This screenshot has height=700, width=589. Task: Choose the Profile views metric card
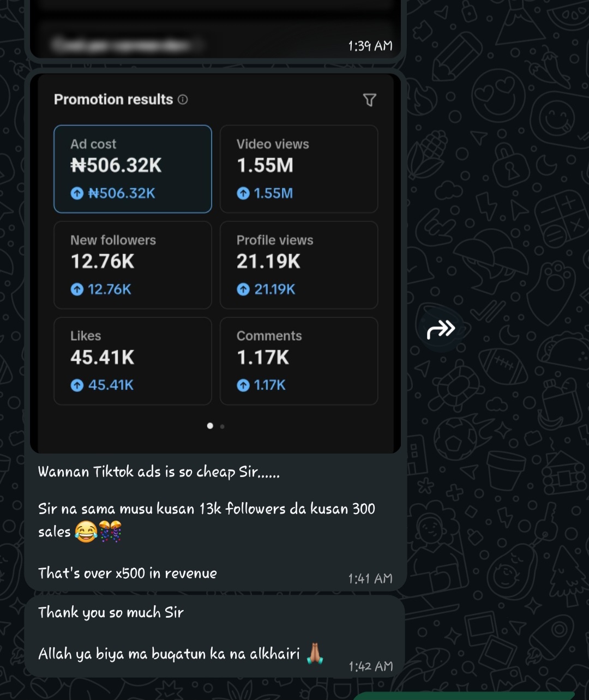(299, 265)
